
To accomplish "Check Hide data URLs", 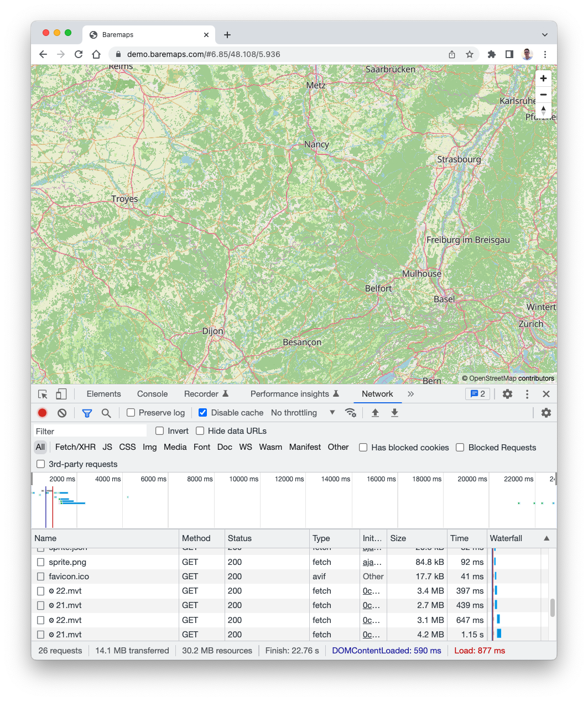I will coord(199,430).
